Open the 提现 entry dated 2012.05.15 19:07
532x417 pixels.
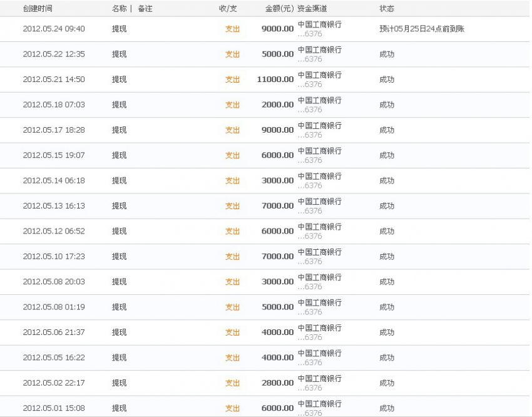119,155
